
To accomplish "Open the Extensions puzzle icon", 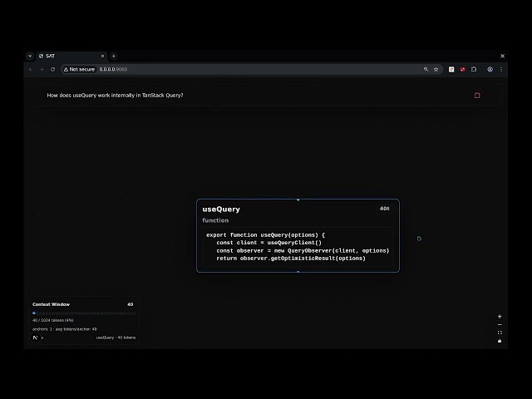I will [x=474, y=69].
